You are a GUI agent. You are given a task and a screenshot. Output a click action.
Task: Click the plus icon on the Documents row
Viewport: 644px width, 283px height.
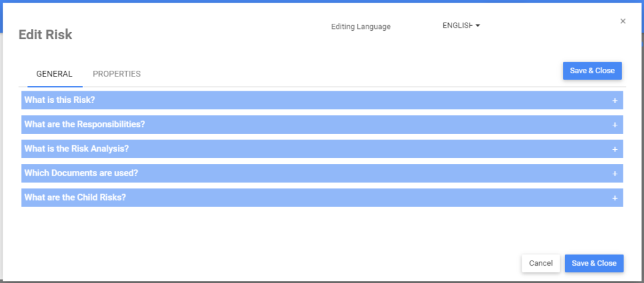614,174
